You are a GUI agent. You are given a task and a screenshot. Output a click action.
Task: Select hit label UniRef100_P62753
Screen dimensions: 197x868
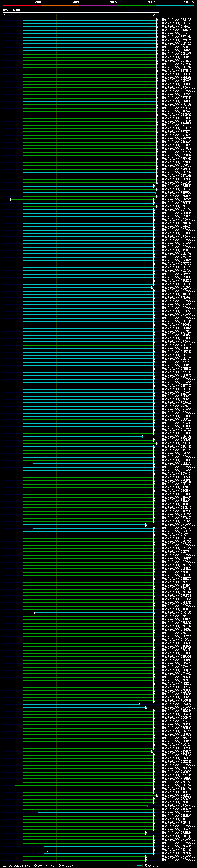[177, 271]
